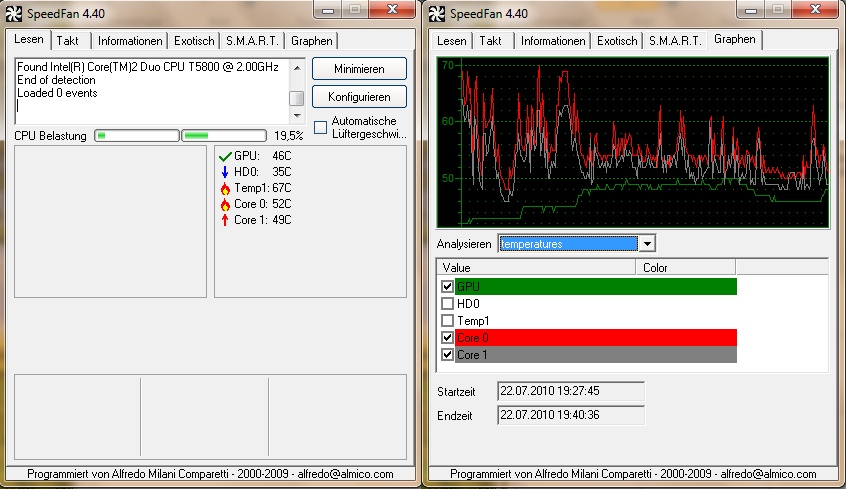The width and height of the screenshot is (846, 489).
Task: Switch to Lesen tab in right window
Action: 452,41
